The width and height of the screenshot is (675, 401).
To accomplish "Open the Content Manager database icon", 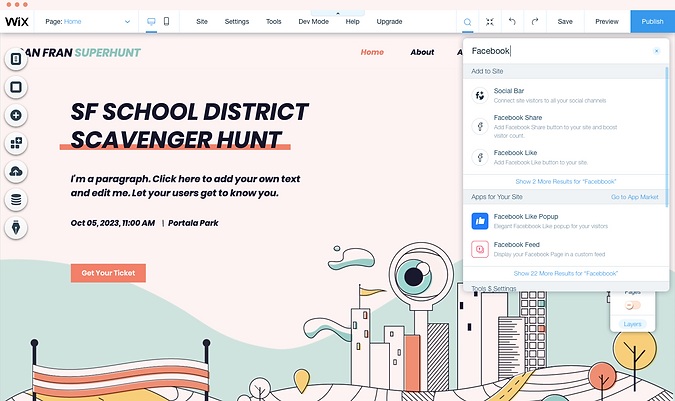I will (16, 200).
